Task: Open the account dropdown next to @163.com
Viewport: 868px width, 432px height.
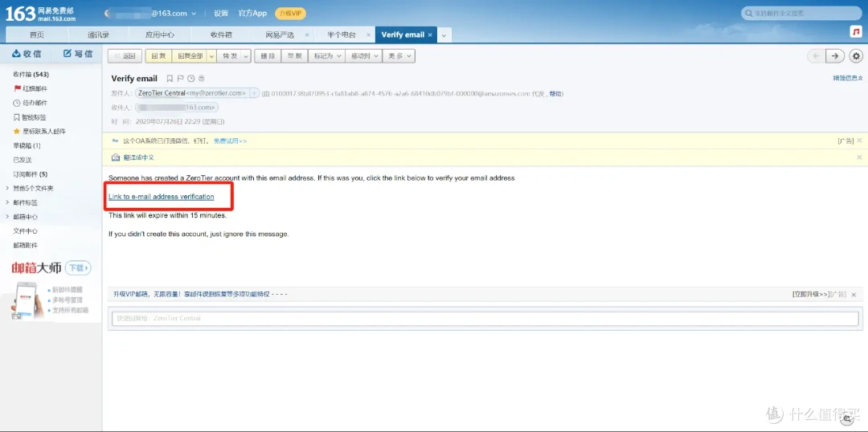Action: click(193, 14)
